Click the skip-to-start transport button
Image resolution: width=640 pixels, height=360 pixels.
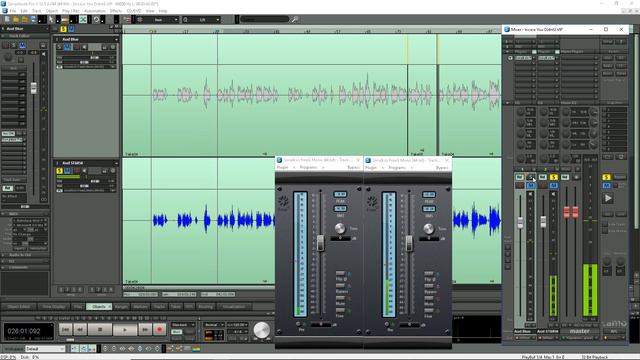65,329
